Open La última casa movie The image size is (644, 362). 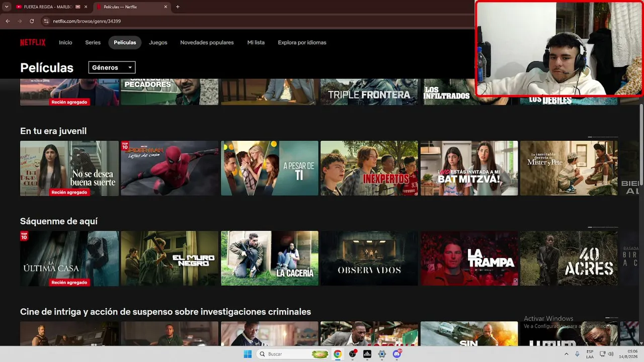coord(69,258)
